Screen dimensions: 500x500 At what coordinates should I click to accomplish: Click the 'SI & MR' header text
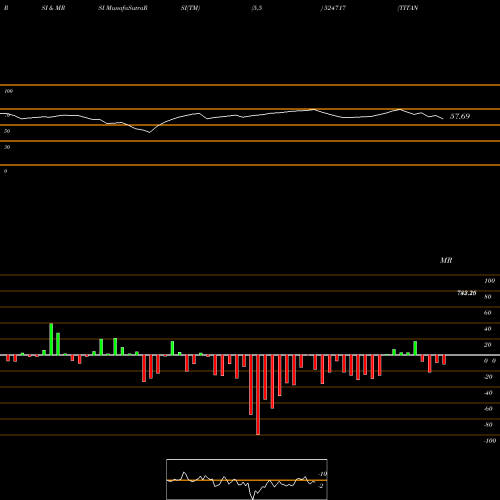(53, 8)
